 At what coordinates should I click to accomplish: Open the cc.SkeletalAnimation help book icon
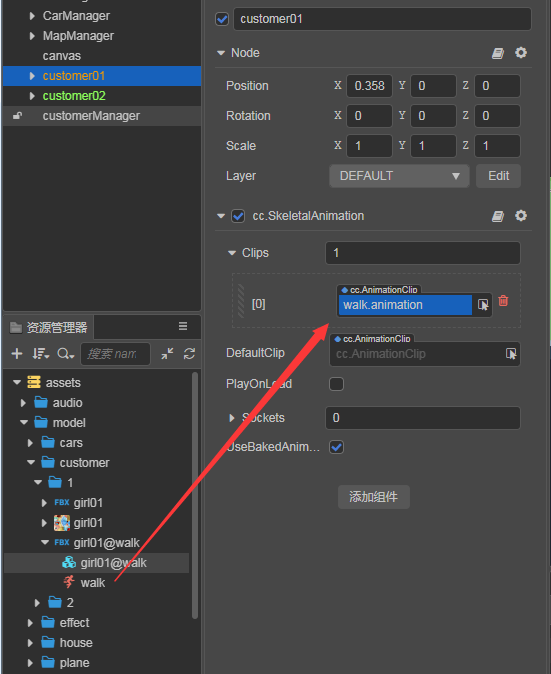click(x=498, y=216)
